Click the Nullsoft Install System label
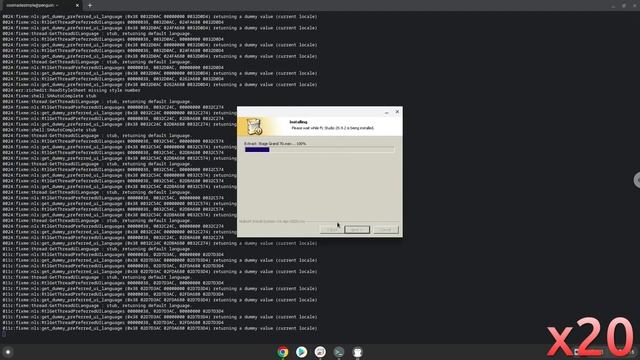This screenshot has height=360, width=640. [272, 221]
